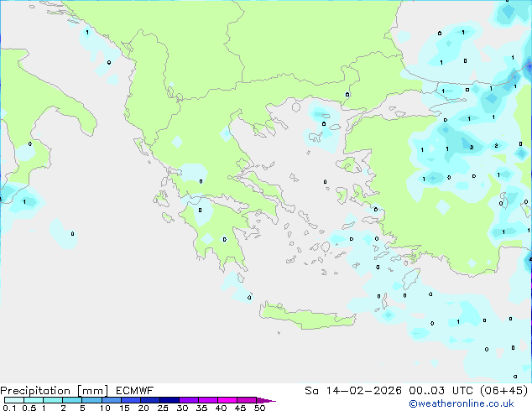This screenshot has height=411, width=532.
Task: Choose the 25–30 mm dark blue swatch
Action: pos(170,400)
